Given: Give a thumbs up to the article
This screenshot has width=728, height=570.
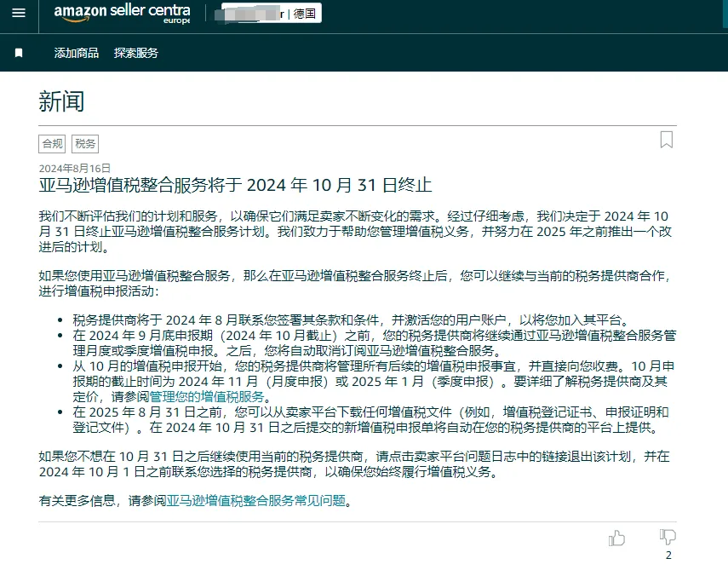Looking at the screenshot, I should point(616,538).
